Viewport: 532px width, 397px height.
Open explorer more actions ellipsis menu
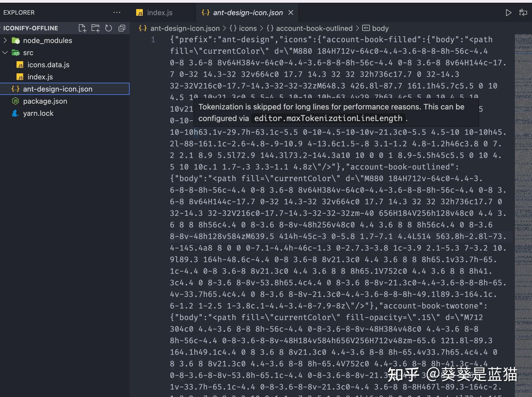pos(117,12)
